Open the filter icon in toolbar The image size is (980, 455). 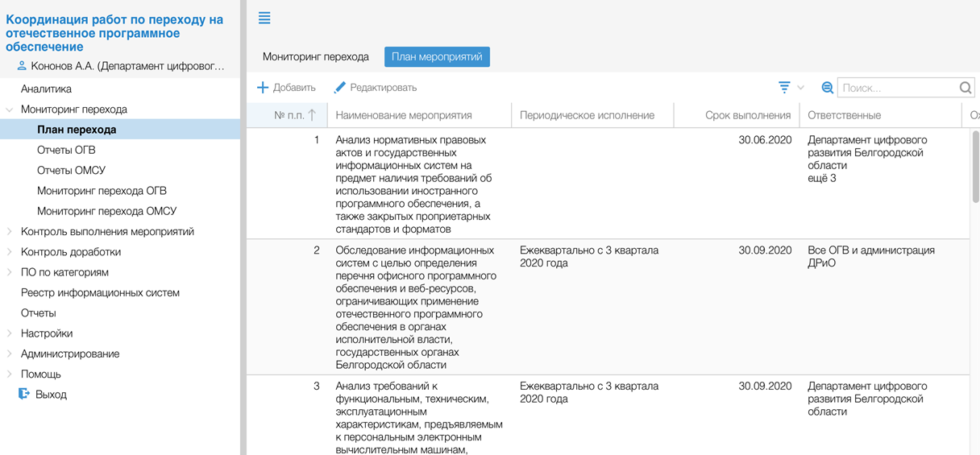pos(784,88)
